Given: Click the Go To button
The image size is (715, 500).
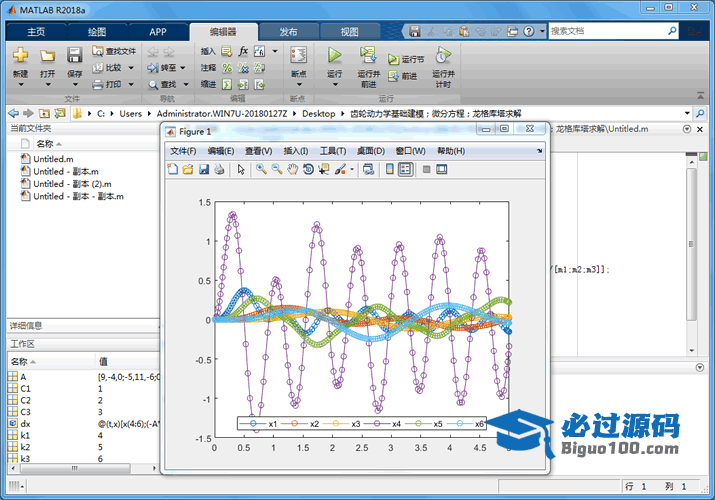Looking at the screenshot, I should (162, 68).
